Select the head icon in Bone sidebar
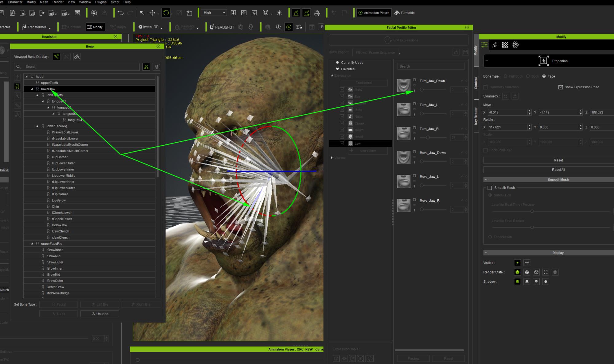Image resolution: width=614 pixels, height=364 pixels. (17, 87)
